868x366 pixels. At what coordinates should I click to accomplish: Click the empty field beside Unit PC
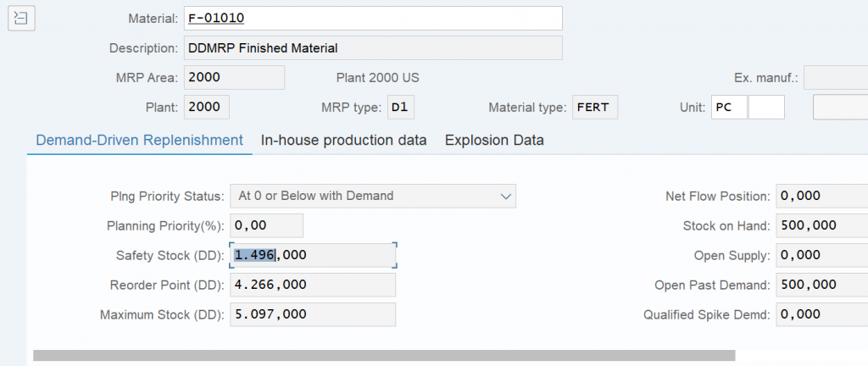766,108
